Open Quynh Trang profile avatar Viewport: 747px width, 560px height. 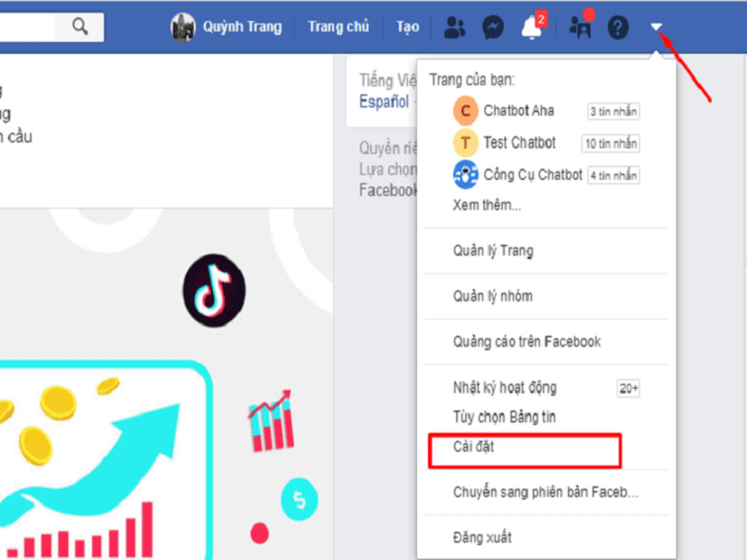pyautogui.click(x=183, y=27)
